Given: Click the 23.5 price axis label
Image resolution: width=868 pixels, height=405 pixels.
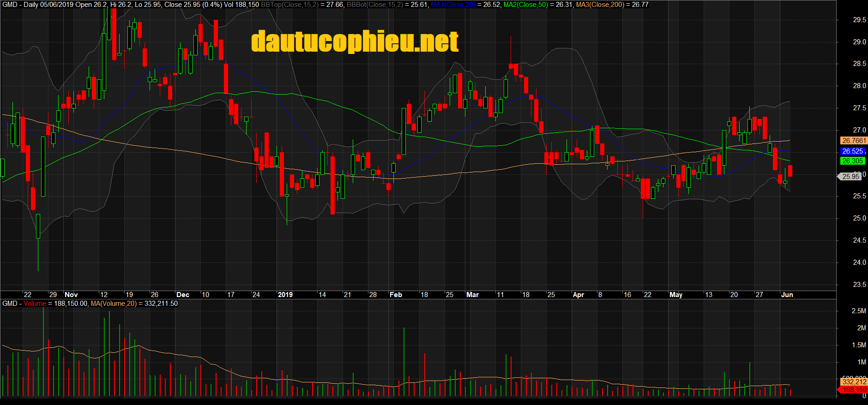Looking at the screenshot, I should (x=859, y=285).
